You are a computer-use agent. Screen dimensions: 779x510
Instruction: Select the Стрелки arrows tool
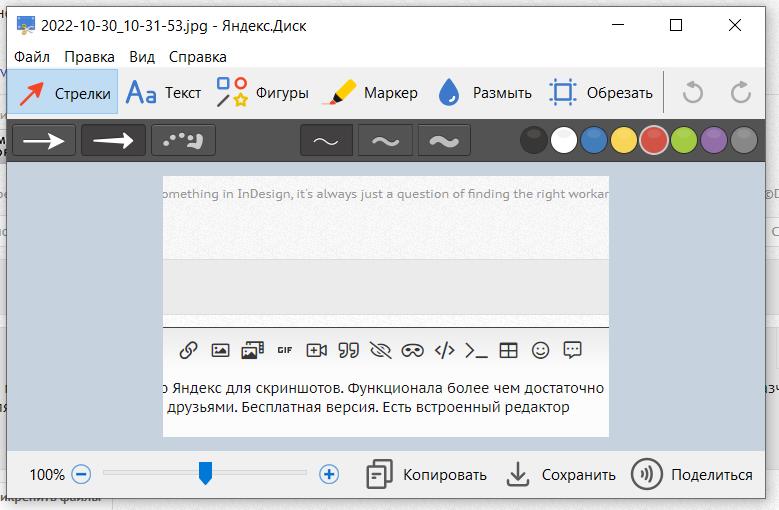point(63,92)
